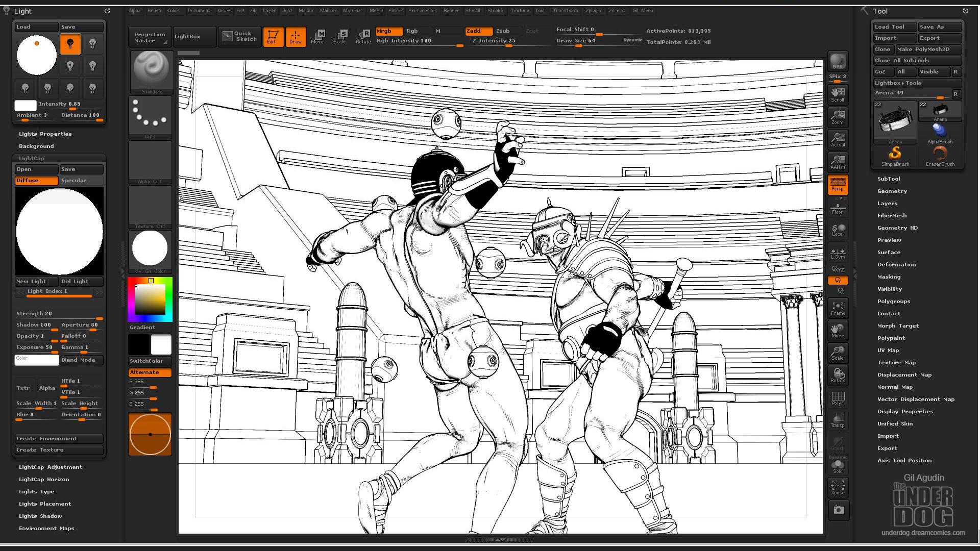Select the right shelf Scale icon
The height and width of the screenshot is (551, 980).
[838, 353]
